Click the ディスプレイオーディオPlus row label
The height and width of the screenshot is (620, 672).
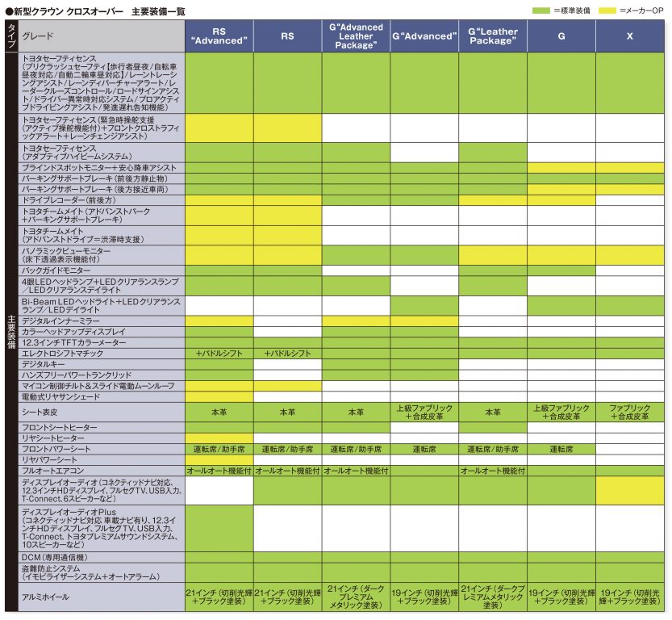101,528
